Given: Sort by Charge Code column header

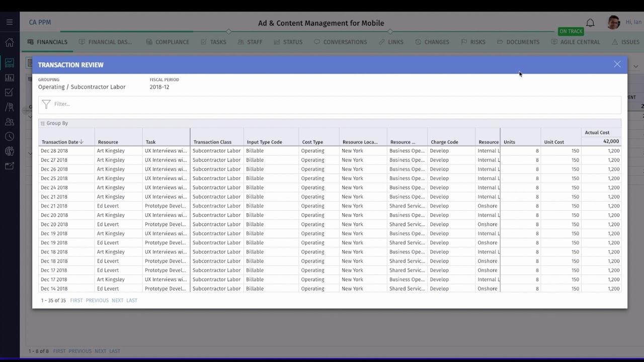Looking at the screenshot, I should 444,142.
